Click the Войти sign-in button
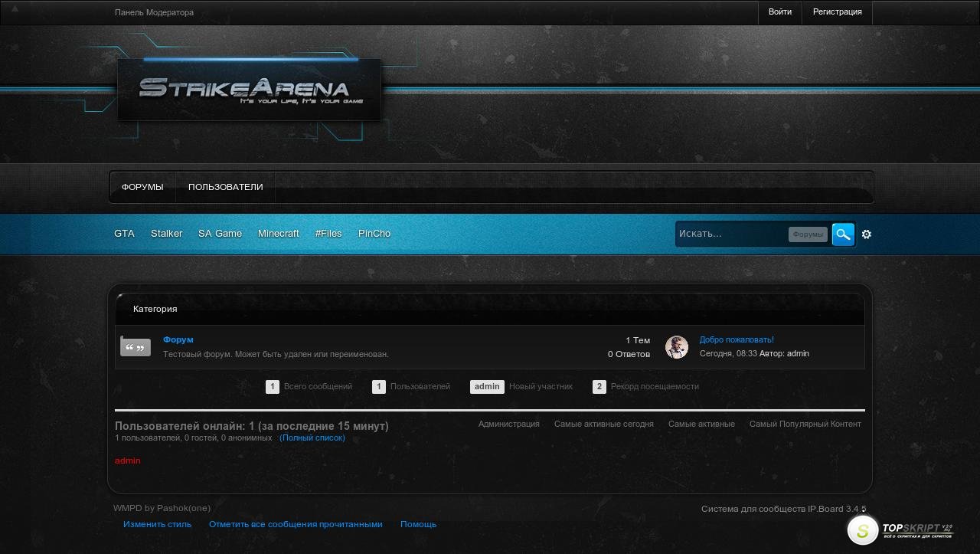The height and width of the screenshot is (554, 980). (780, 12)
